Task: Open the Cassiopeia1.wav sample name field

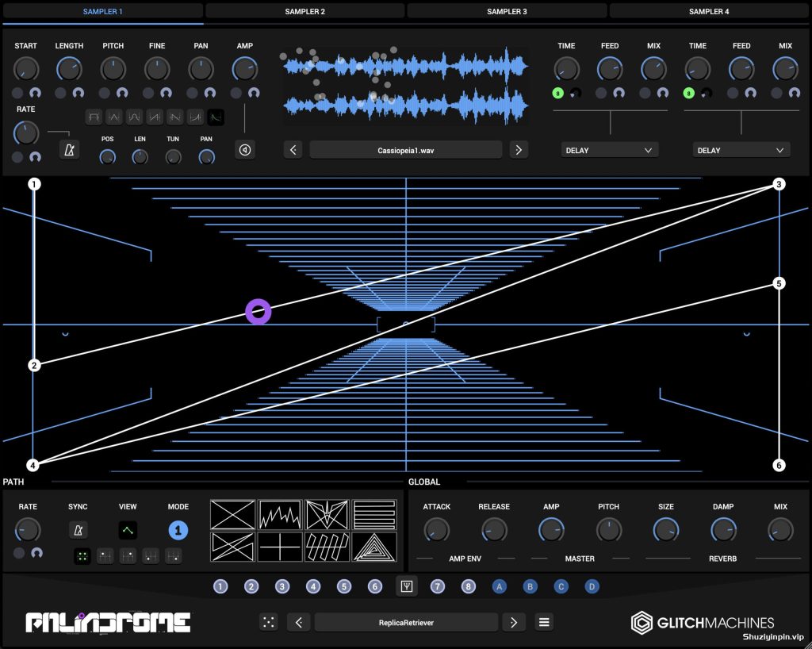Action: (405, 150)
